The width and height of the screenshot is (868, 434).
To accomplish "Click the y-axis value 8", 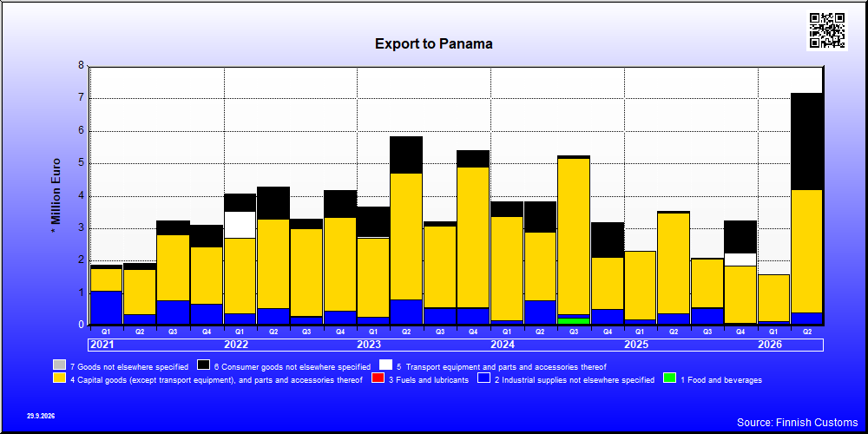I will [82, 66].
